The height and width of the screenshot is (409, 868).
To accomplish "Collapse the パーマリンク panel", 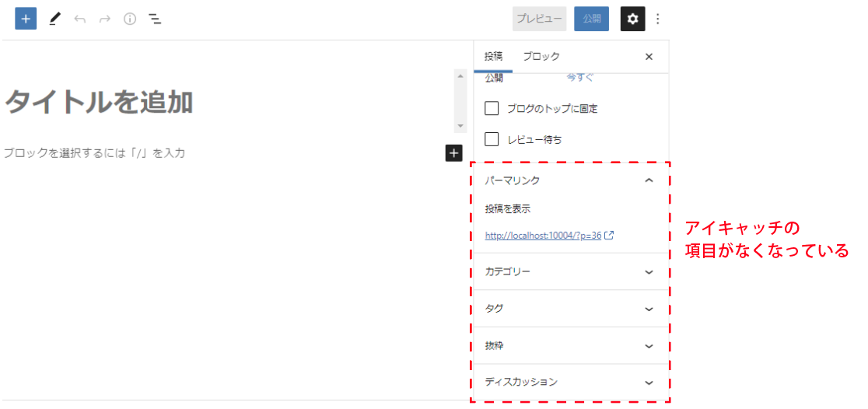I will pos(570,180).
